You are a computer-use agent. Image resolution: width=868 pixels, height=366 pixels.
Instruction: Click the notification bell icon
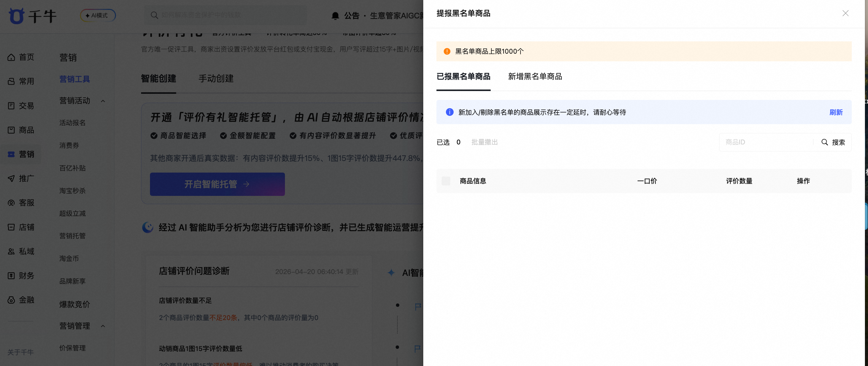335,16
